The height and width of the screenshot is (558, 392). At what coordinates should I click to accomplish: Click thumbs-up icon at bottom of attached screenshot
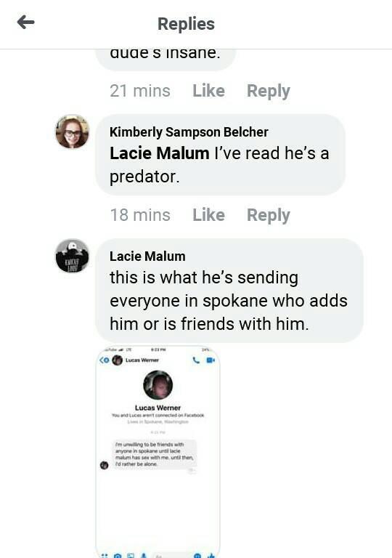(211, 555)
